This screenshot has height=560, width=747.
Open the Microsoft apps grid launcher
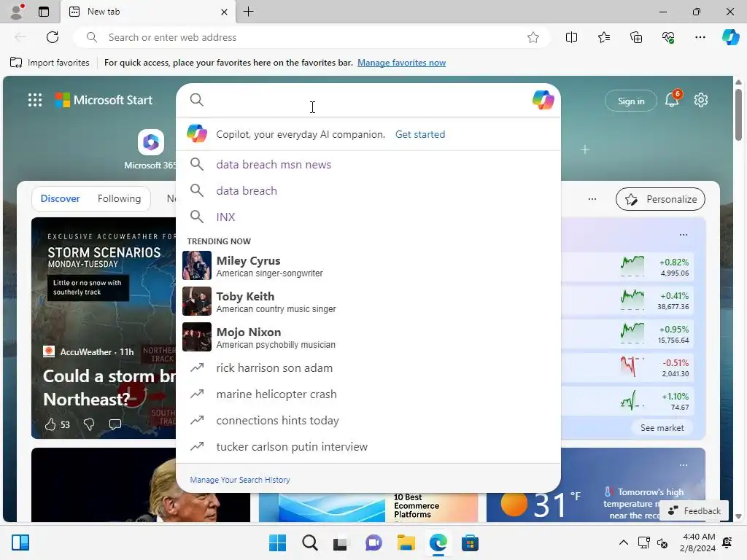pyautogui.click(x=35, y=100)
